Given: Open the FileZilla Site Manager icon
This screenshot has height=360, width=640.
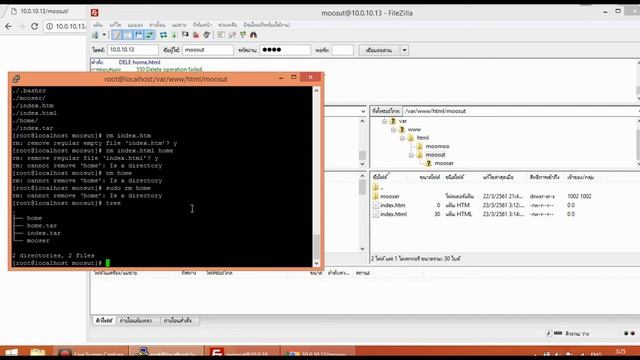Looking at the screenshot, I should 95,35.
